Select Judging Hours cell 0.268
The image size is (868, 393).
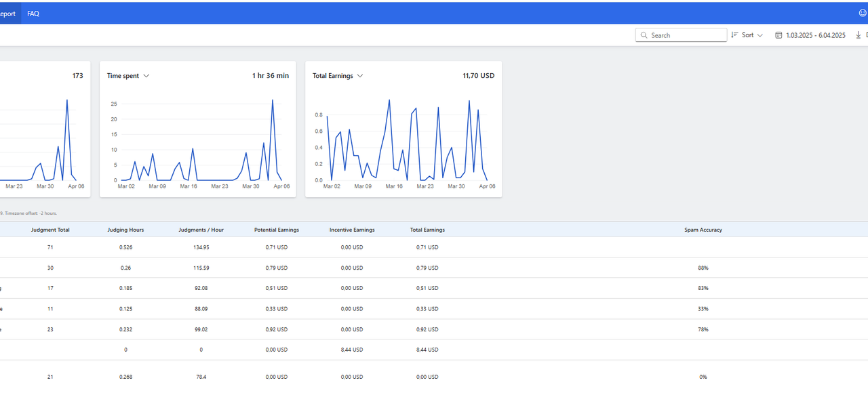[125, 377]
